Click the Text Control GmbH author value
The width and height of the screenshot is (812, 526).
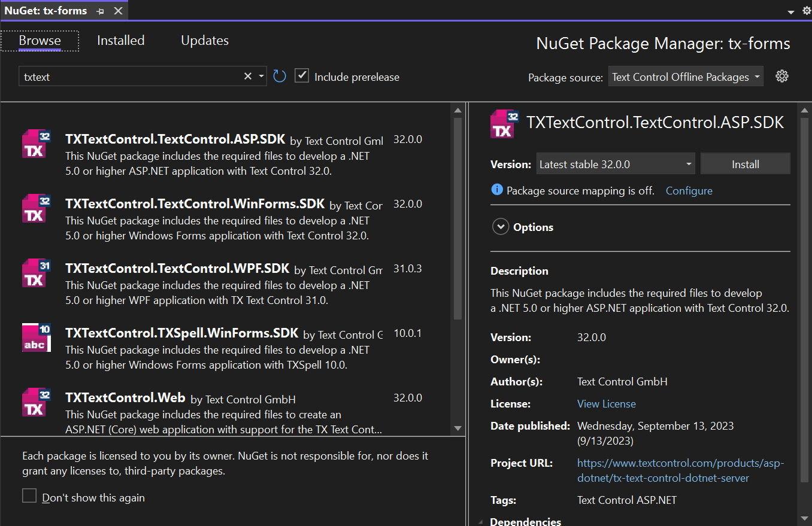pos(622,381)
